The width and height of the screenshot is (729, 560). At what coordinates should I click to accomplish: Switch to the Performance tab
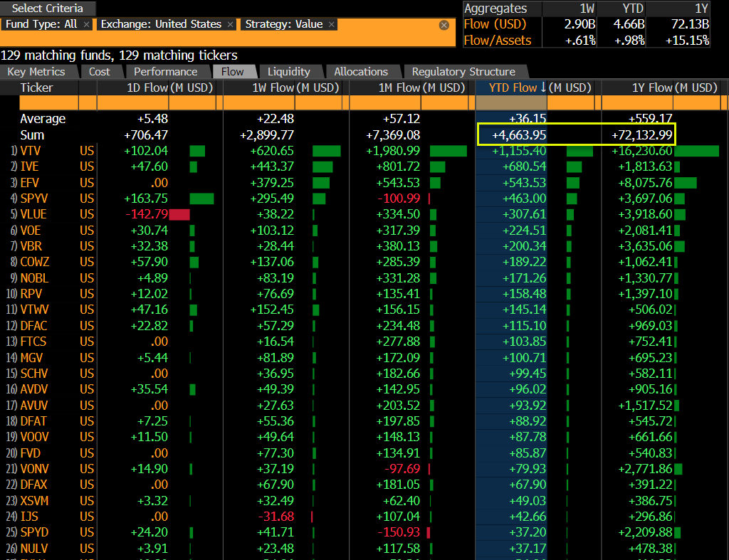point(165,72)
